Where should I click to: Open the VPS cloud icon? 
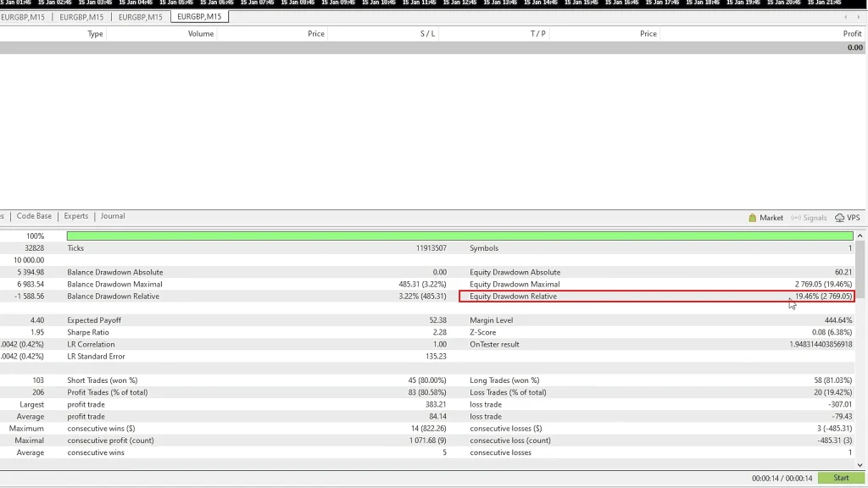[840, 218]
